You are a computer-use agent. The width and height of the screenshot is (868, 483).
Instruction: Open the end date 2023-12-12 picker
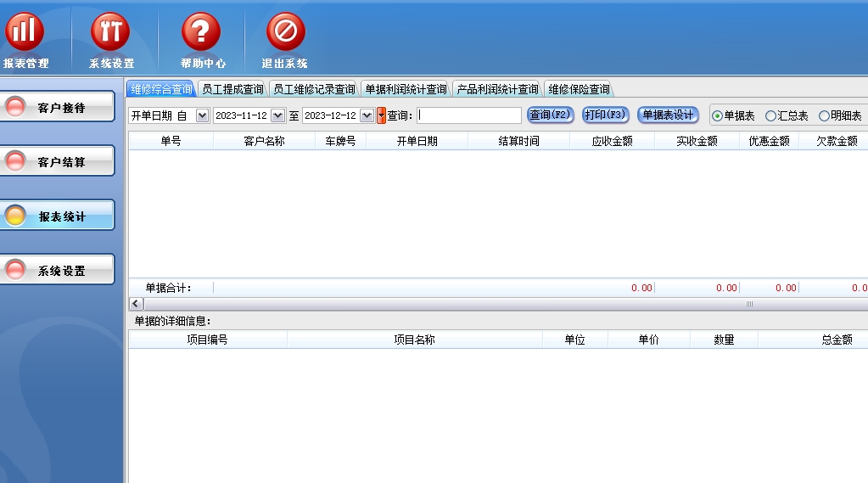click(x=367, y=115)
